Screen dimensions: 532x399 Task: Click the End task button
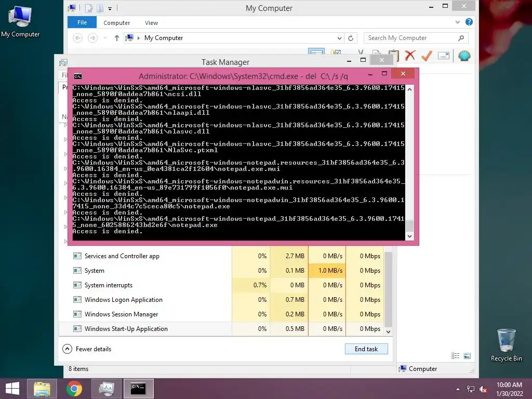(x=366, y=349)
